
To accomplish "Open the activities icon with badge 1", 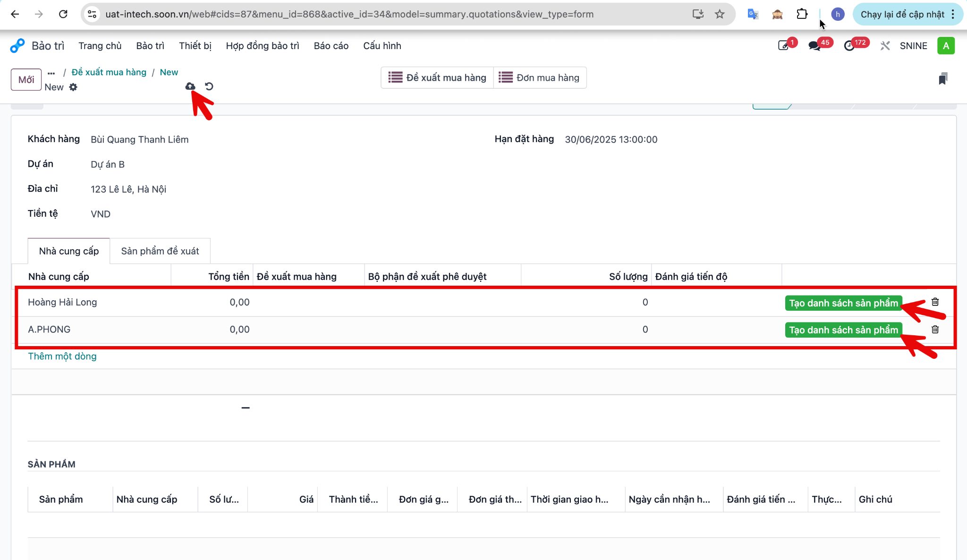I will tap(784, 45).
